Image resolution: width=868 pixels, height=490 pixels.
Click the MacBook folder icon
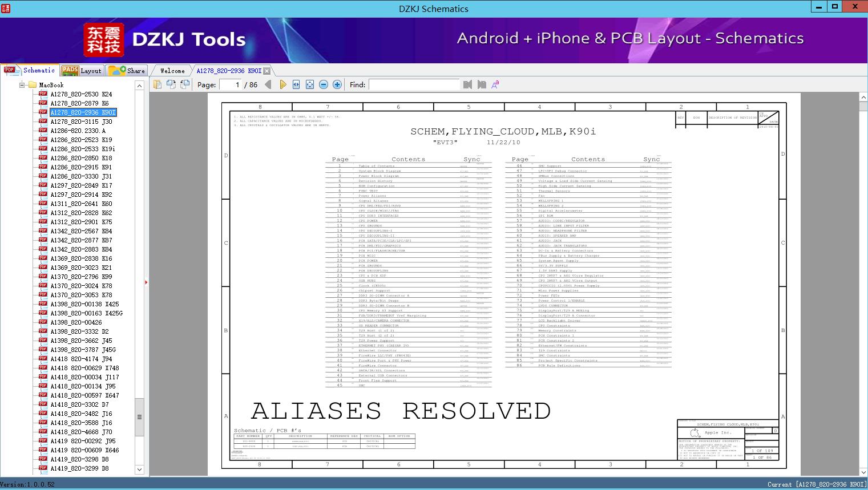click(32, 85)
